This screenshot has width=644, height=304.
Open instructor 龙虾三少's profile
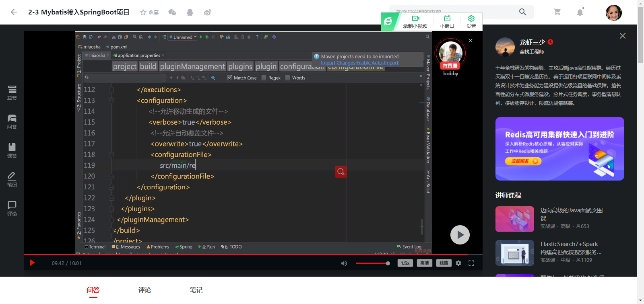pos(532,42)
